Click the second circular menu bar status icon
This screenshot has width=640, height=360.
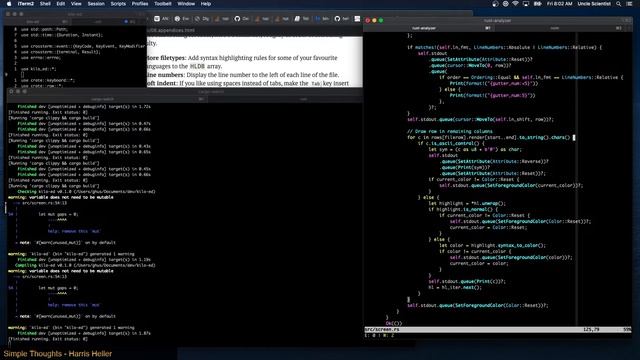505,4
